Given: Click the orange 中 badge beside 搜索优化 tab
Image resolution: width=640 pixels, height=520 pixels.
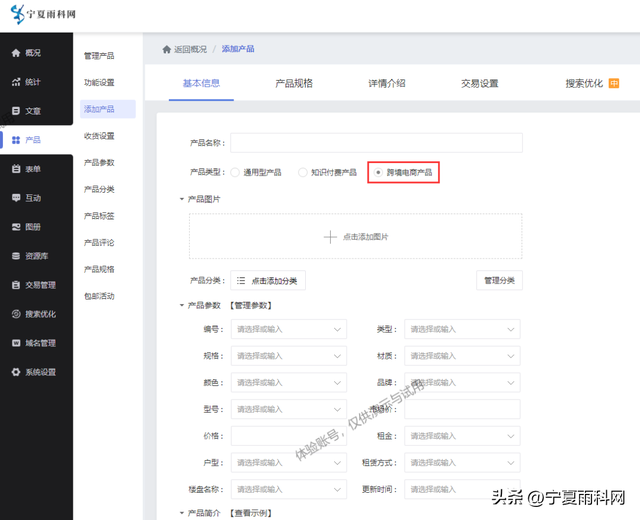Looking at the screenshot, I should pos(614,83).
